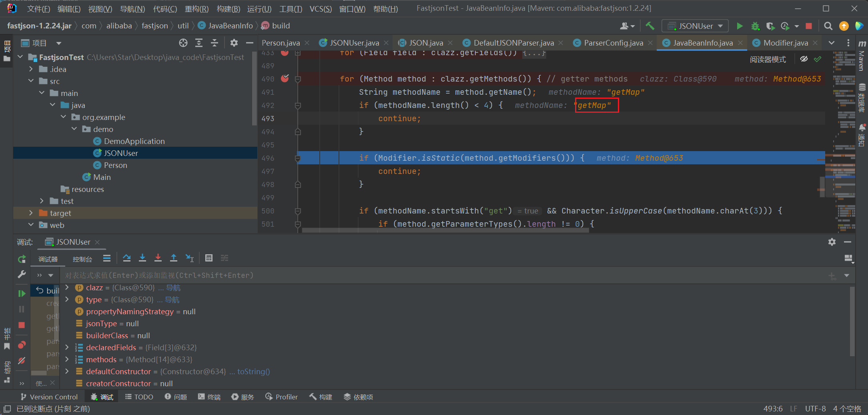Open the 重构(R) menu
Image resolution: width=868 pixels, height=415 pixels.
[x=196, y=9]
